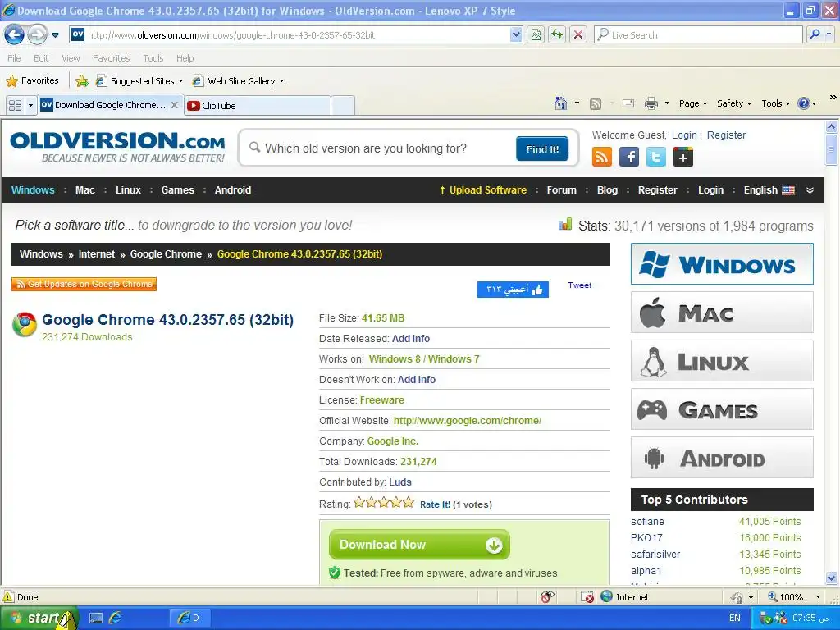Screen dimensions: 840x630
Task: Click the RSS Feeds toolbar icon
Action: point(596,104)
